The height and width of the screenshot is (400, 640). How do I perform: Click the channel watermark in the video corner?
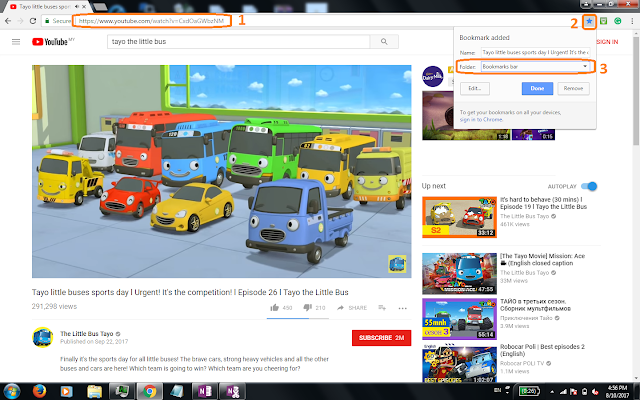pyautogui.click(x=397, y=264)
